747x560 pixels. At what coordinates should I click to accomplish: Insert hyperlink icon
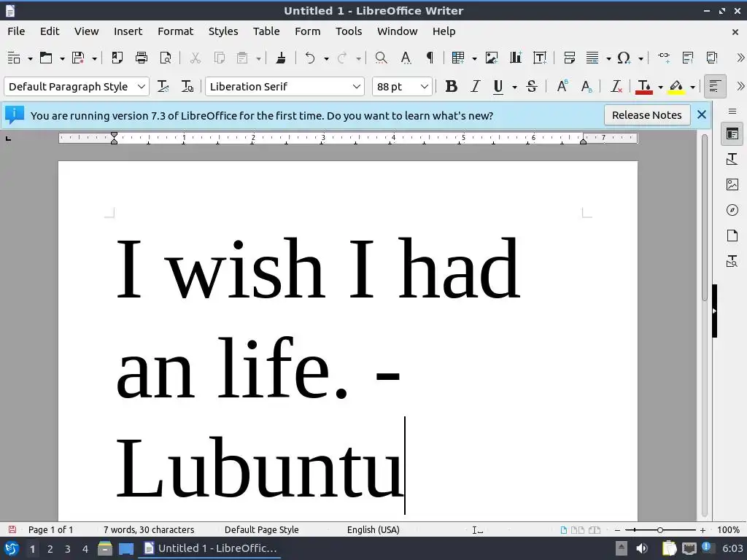coord(664,58)
